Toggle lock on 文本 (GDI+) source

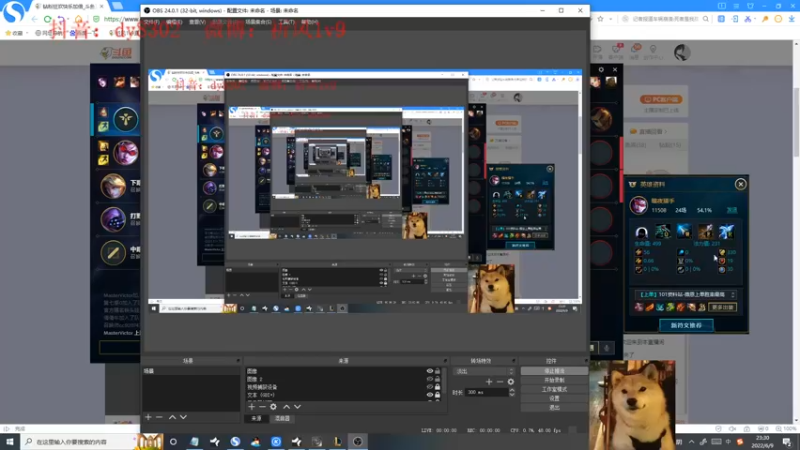point(437,394)
